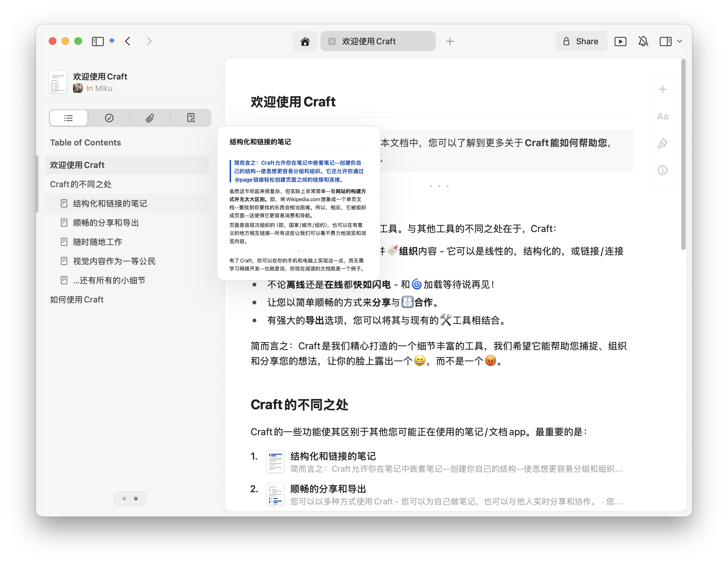Click the people collaboration emoji before 合作
This screenshot has height=564, width=728.
click(x=407, y=302)
